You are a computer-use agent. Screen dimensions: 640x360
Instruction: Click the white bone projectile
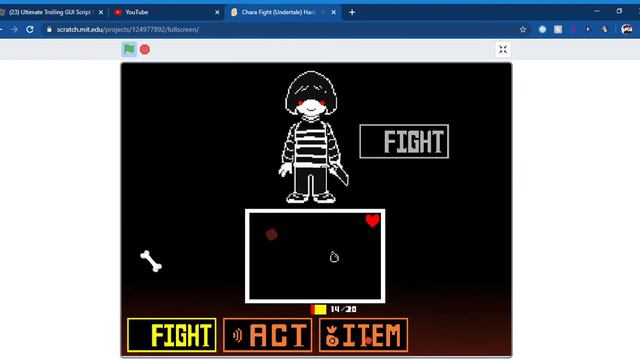tap(151, 261)
